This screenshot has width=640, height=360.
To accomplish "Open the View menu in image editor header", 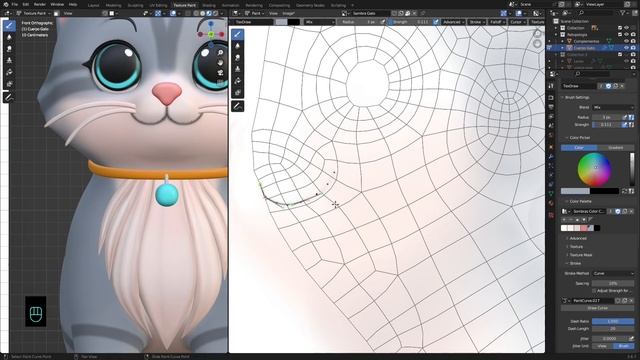I will click(x=273, y=13).
